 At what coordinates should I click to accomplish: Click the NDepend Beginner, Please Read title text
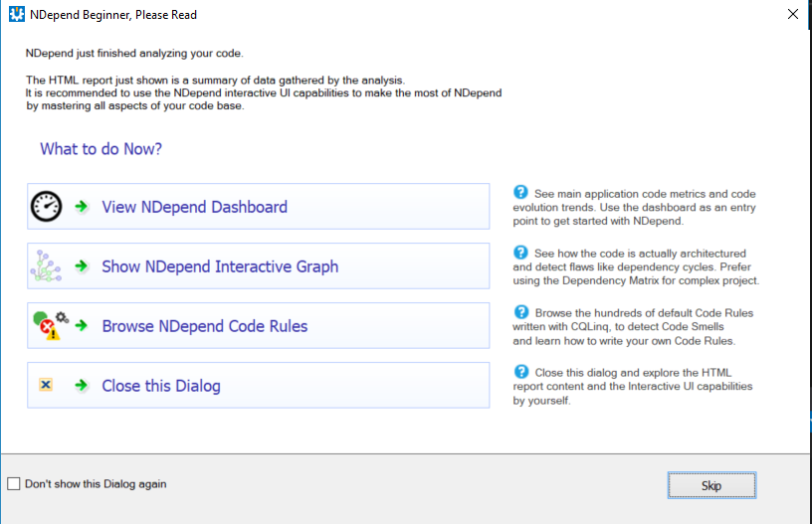click(113, 15)
